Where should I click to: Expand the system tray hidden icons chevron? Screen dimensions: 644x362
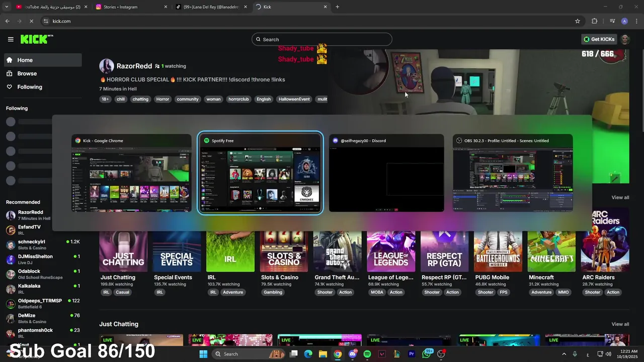pyautogui.click(x=563, y=354)
